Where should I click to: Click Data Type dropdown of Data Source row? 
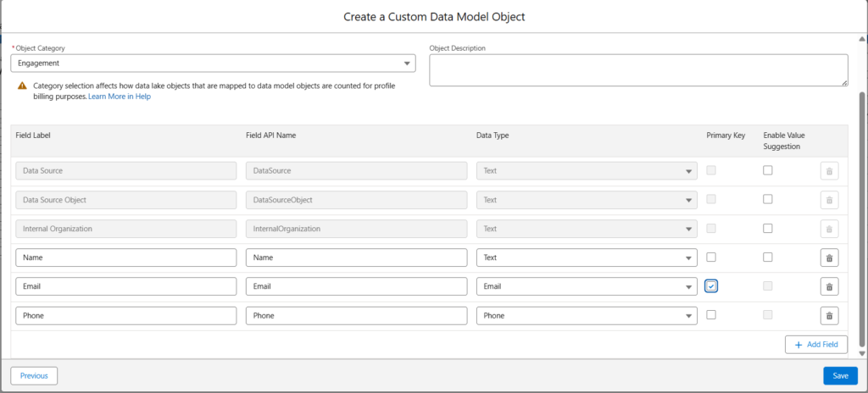[x=587, y=171]
